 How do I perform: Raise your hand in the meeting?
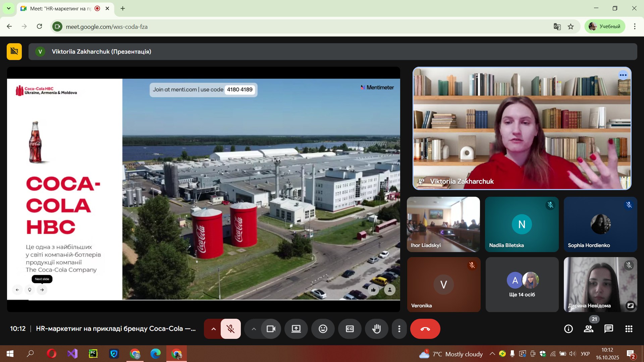click(376, 329)
